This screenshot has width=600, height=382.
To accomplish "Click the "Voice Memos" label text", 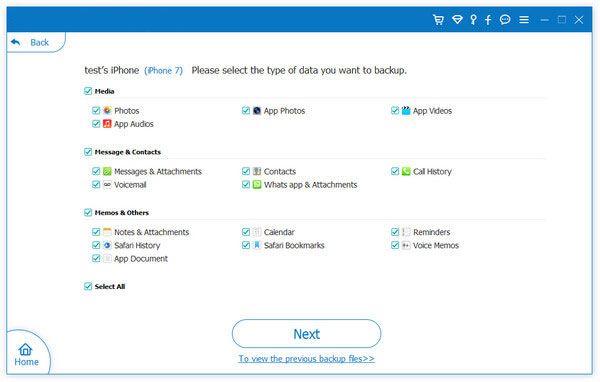I will pyautogui.click(x=436, y=245).
